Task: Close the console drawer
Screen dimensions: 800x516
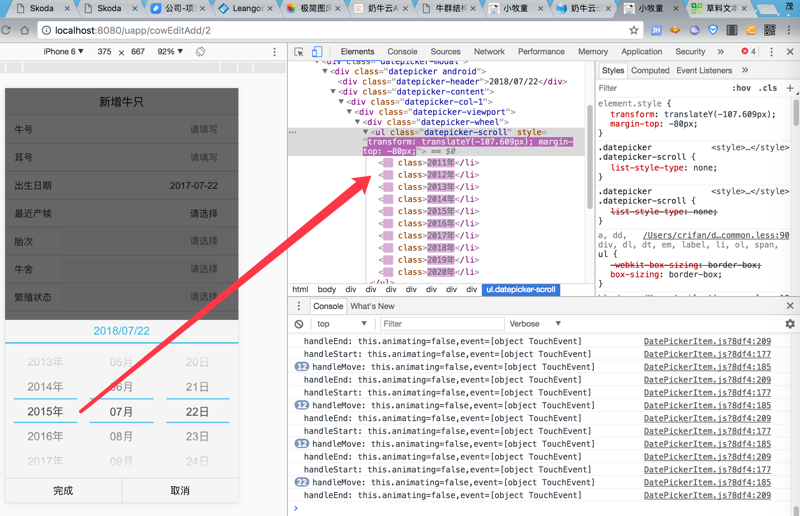Action: (x=790, y=306)
